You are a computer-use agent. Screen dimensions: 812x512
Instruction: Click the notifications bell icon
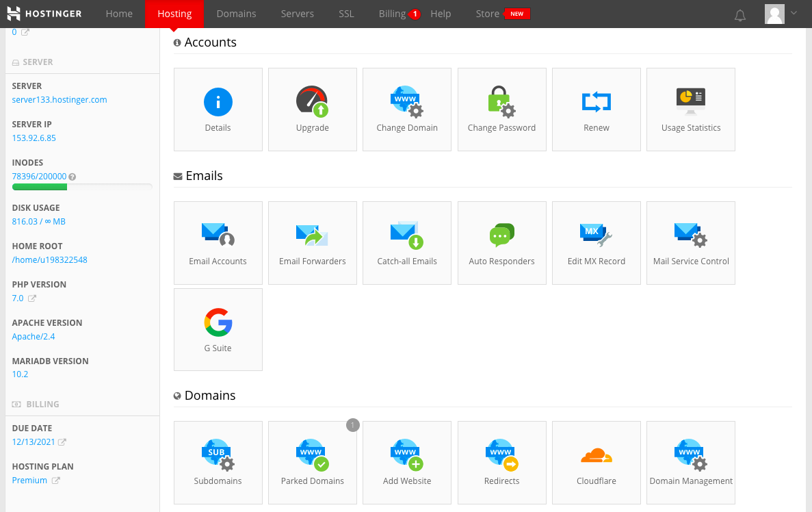(740, 15)
